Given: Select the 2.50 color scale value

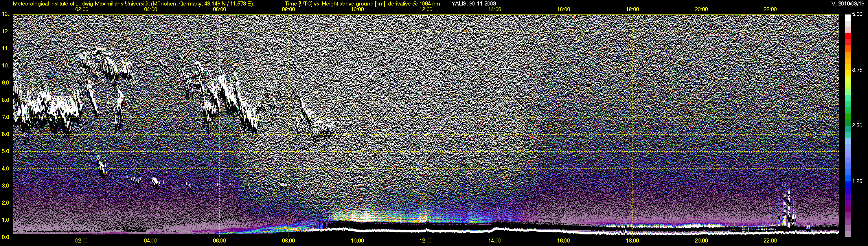Looking at the screenshot, I should click(x=857, y=125).
